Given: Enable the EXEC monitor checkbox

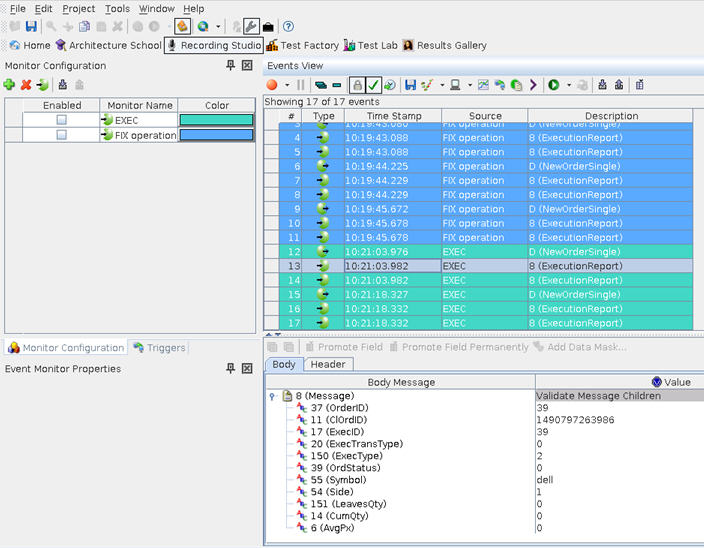Looking at the screenshot, I should pyautogui.click(x=61, y=120).
